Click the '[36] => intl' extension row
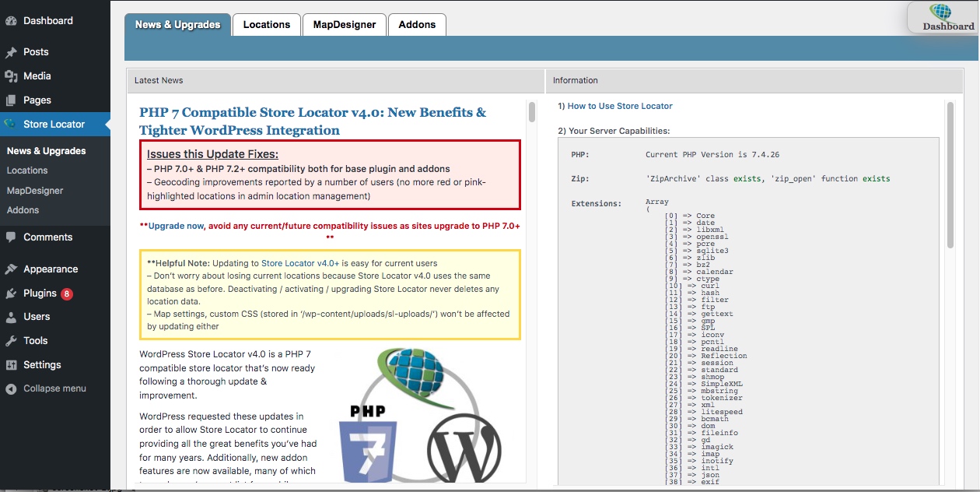 [692, 468]
